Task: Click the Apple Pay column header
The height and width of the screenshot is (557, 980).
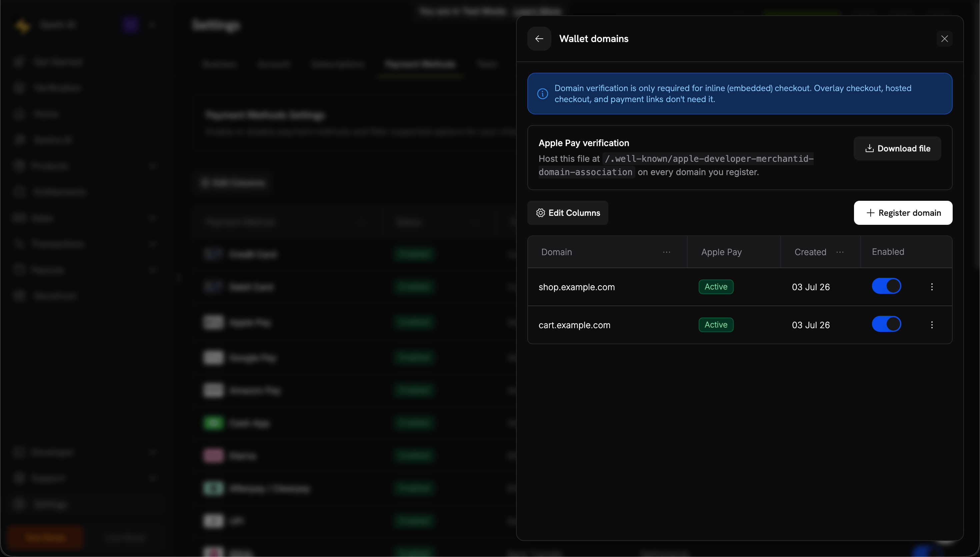Action: click(721, 252)
